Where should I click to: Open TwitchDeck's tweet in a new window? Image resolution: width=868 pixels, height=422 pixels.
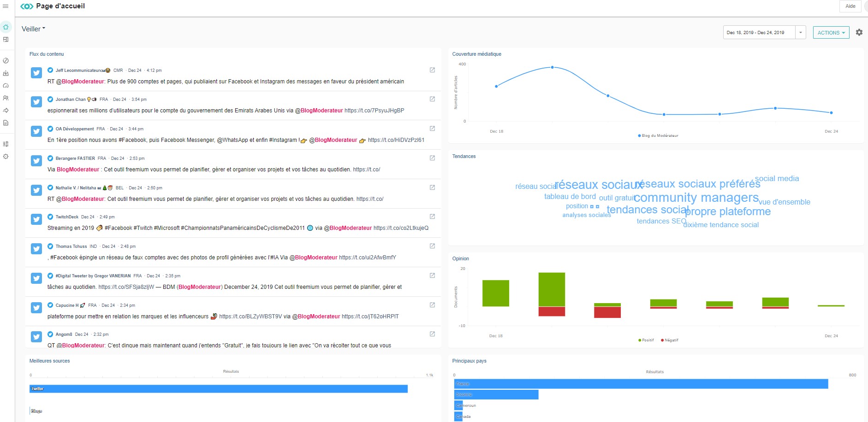tap(432, 216)
